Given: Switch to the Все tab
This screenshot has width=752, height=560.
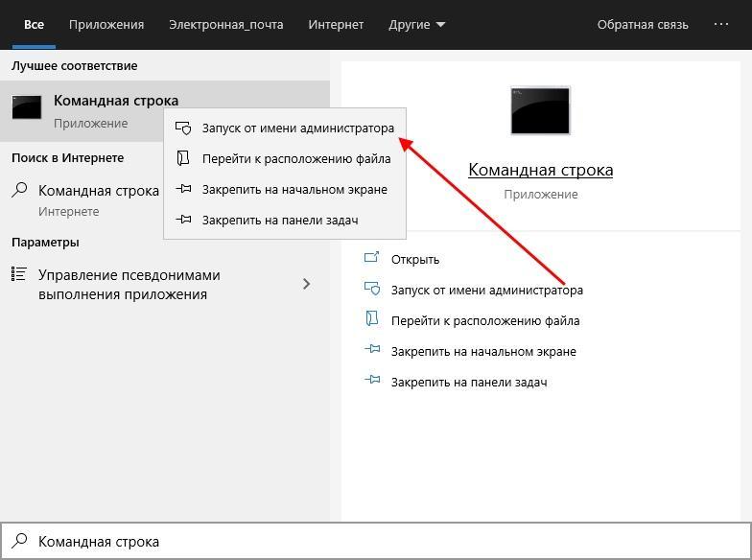Looking at the screenshot, I should pos(34,25).
